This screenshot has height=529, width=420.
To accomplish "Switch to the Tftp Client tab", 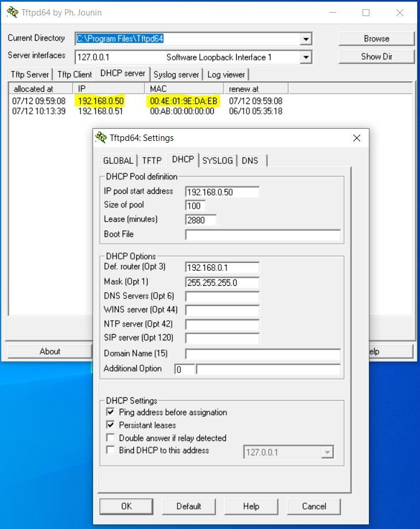I will tap(75, 74).
